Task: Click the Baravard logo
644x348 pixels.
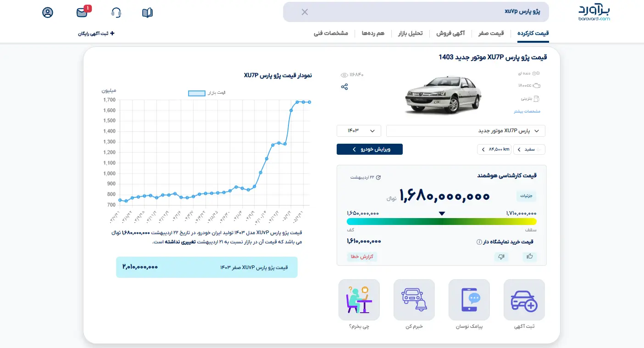Action: [x=594, y=12]
